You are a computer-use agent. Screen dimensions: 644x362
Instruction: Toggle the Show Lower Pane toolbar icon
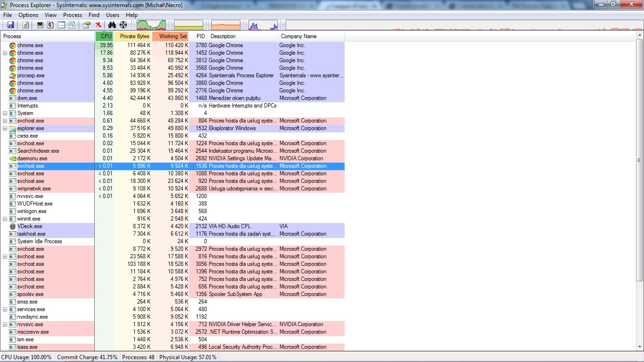click(x=61, y=25)
